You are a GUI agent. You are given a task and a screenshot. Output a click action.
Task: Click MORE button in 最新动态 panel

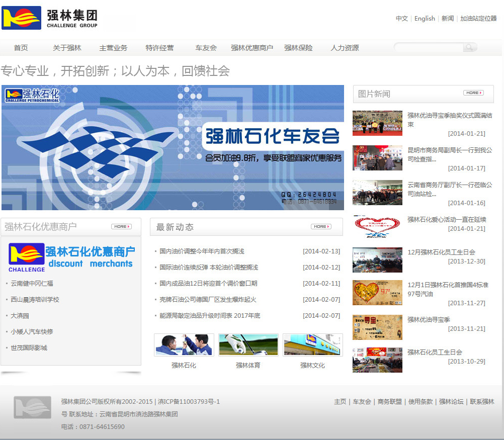coord(320,227)
